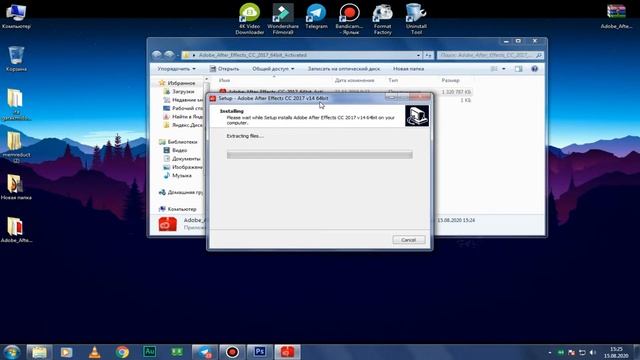Screen dimensions: 640x360
Task: Open Видео library in the sidebar
Action: [x=179, y=150]
